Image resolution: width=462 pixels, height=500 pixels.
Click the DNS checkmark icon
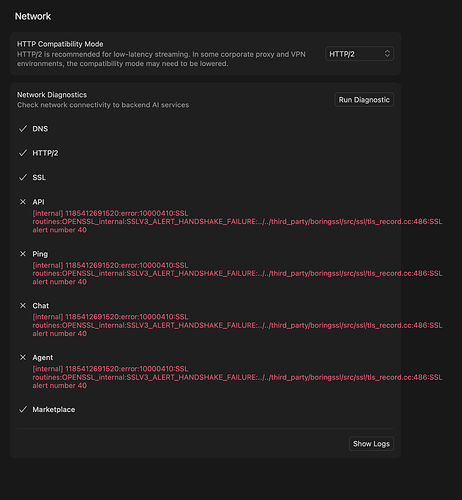tap(23, 129)
